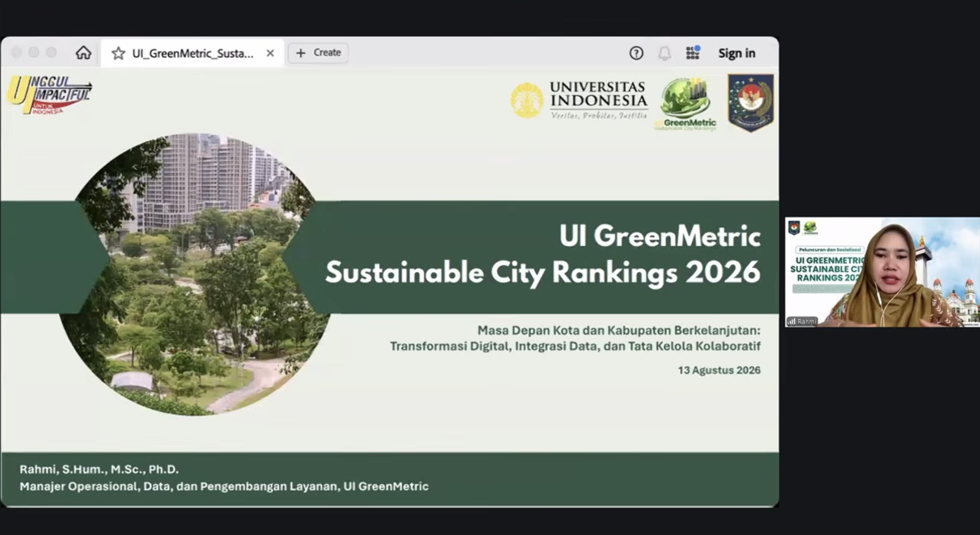
Task: Click the UI GreenMetric title line
Action: click(x=660, y=236)
